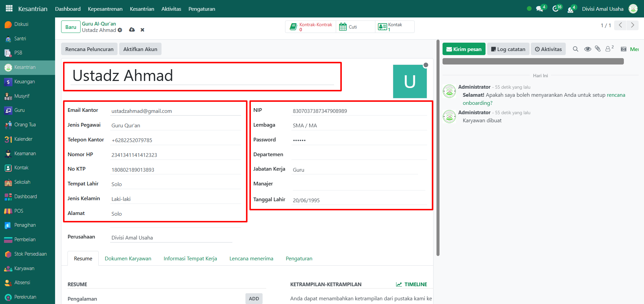Click the gear actions icon beside Ustadz Ahmad
644x304 pixels.
click(120, 30)
